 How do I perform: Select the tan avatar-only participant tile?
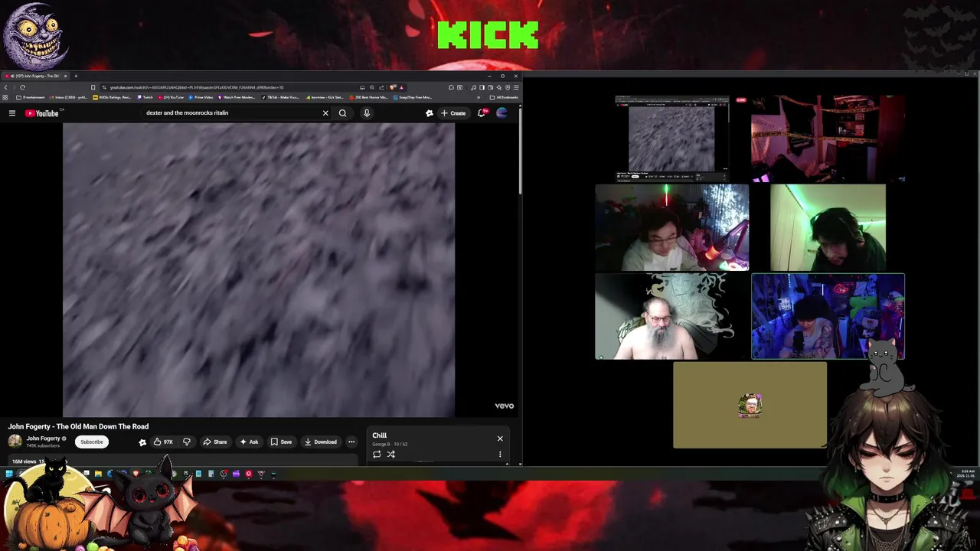click(x=750, y=405)
